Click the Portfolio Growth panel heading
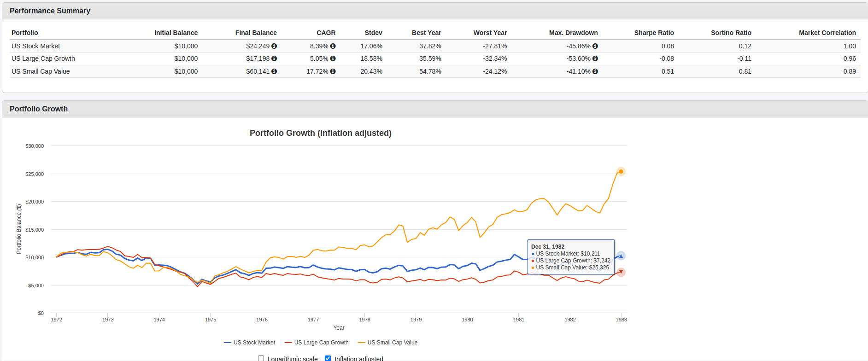Screen dimensions: 868x361 click(39, 109)
